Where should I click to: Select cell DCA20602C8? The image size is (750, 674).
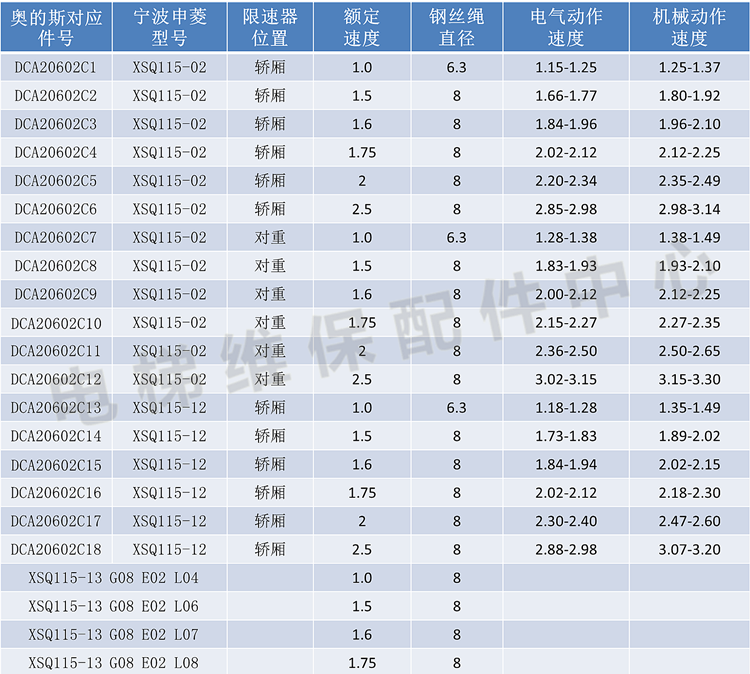point(56,266)
